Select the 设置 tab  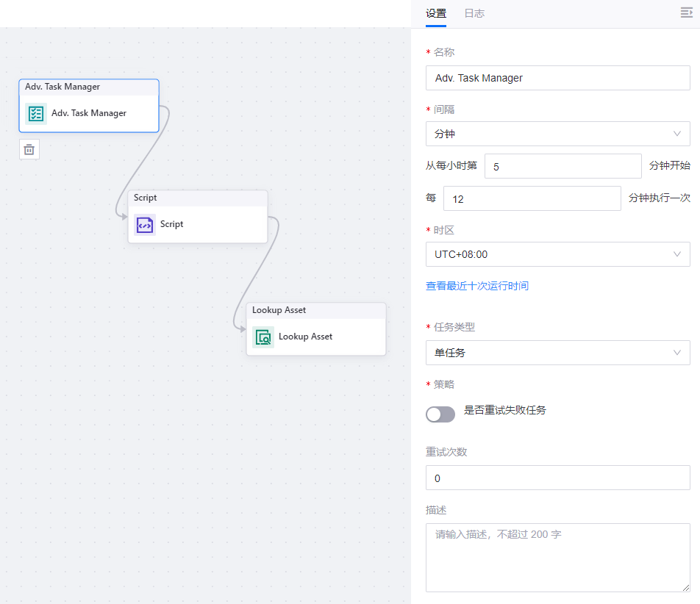(x=435, y=13)
